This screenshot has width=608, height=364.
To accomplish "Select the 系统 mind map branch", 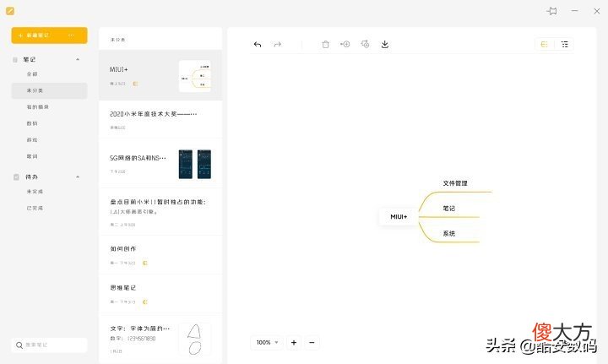I will 449,234.
